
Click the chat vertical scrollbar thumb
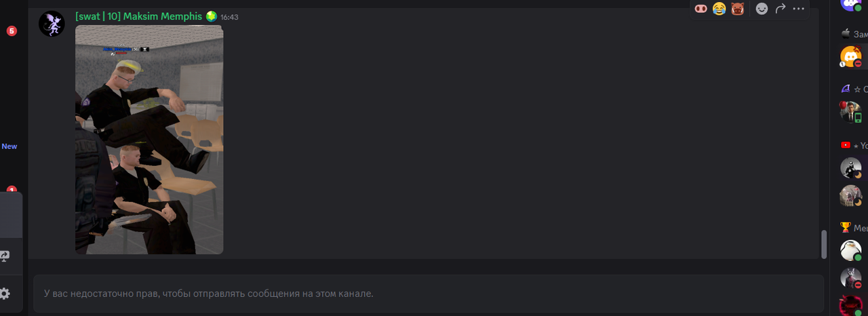pyautogui.click(x=824, y=244)
